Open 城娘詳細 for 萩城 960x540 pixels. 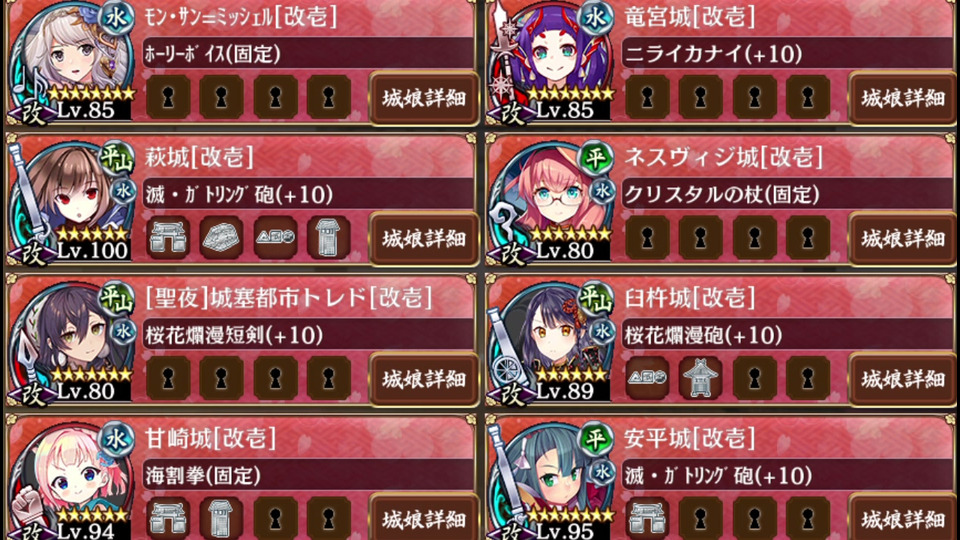coord(424,239)
